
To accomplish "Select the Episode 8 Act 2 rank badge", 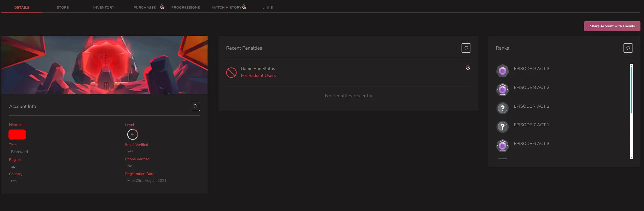I will click(502, 89).
